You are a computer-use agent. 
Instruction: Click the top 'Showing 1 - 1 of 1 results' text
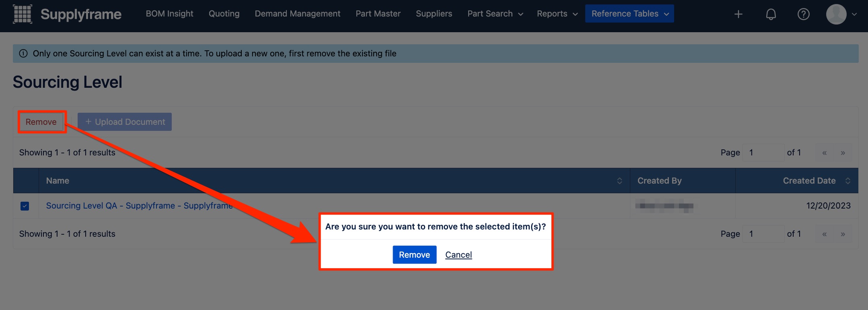(x=67, y=153)
